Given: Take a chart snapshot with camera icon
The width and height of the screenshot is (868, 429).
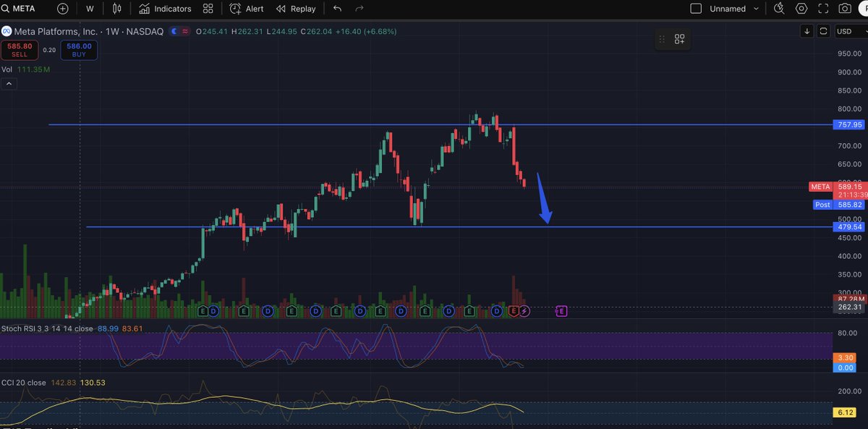Looking at the screenshot, I should [x=845, y=9].
